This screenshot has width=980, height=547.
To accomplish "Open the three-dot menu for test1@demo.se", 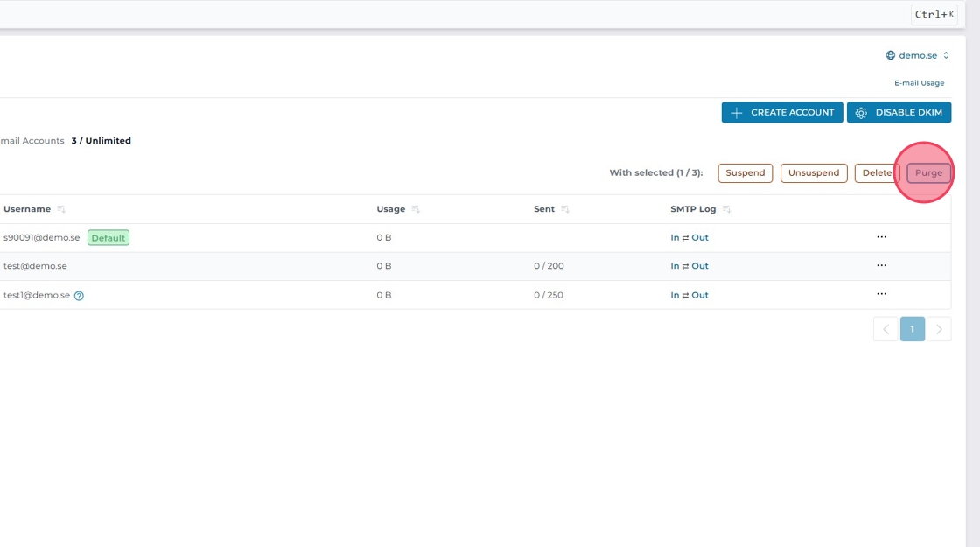I will coord(881,295).
